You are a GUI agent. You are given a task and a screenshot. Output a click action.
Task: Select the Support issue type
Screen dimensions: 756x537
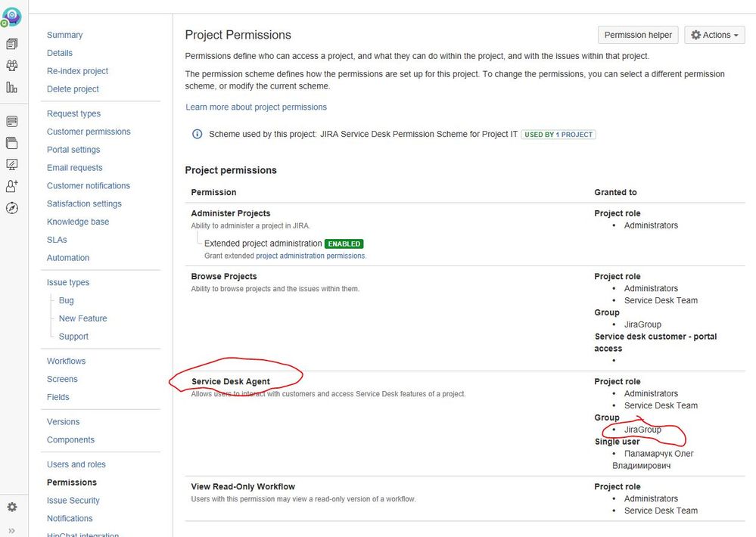(x=73, y=337)
